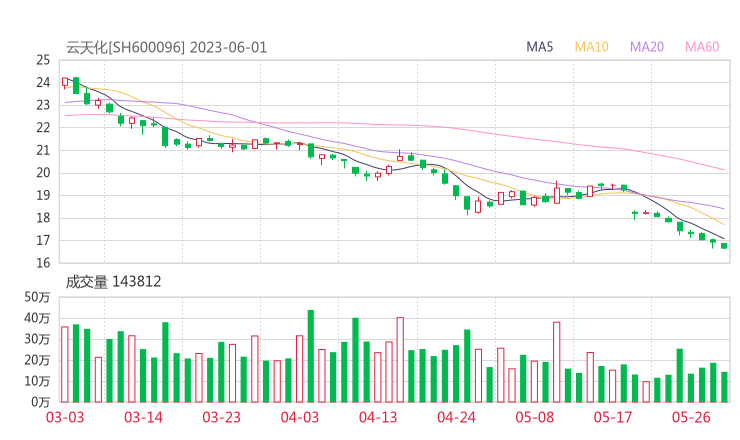Click the 03-23 date axis label
This screenshot has width=740, height=440.
pyautogui.click(x=221, y=417)
